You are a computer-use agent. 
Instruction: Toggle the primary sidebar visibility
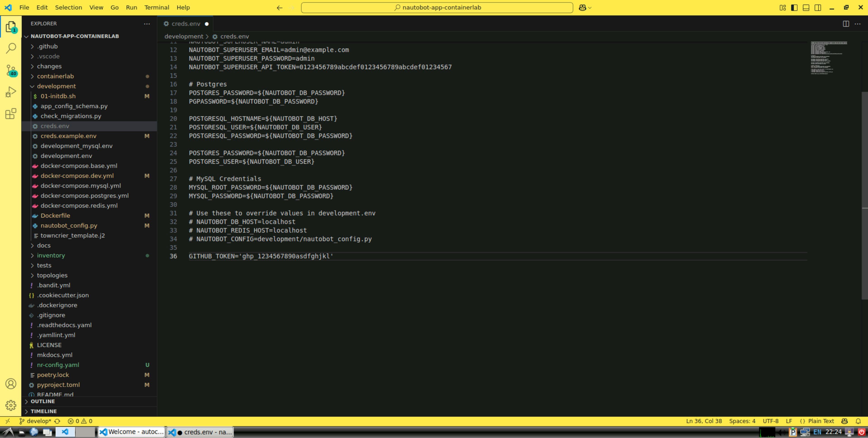coord(794,7)
